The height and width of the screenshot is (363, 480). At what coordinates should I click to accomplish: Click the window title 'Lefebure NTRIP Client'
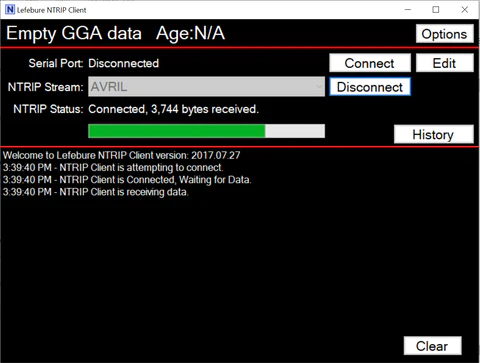tap(51, 10)
